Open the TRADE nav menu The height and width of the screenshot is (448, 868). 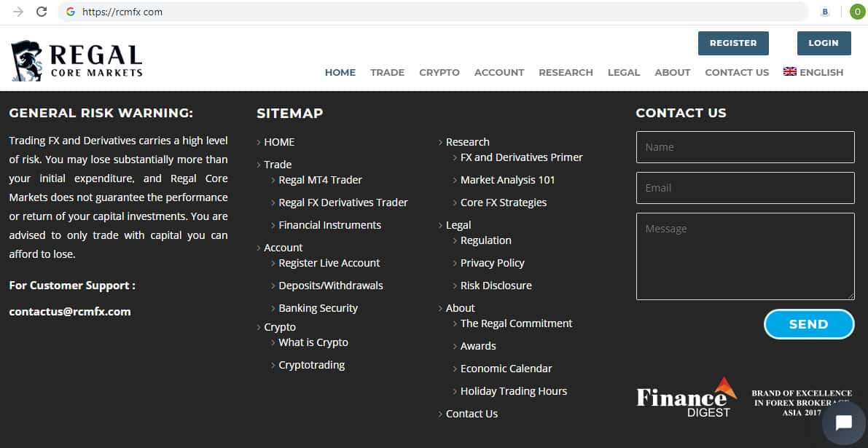click(x=388, y=72)
